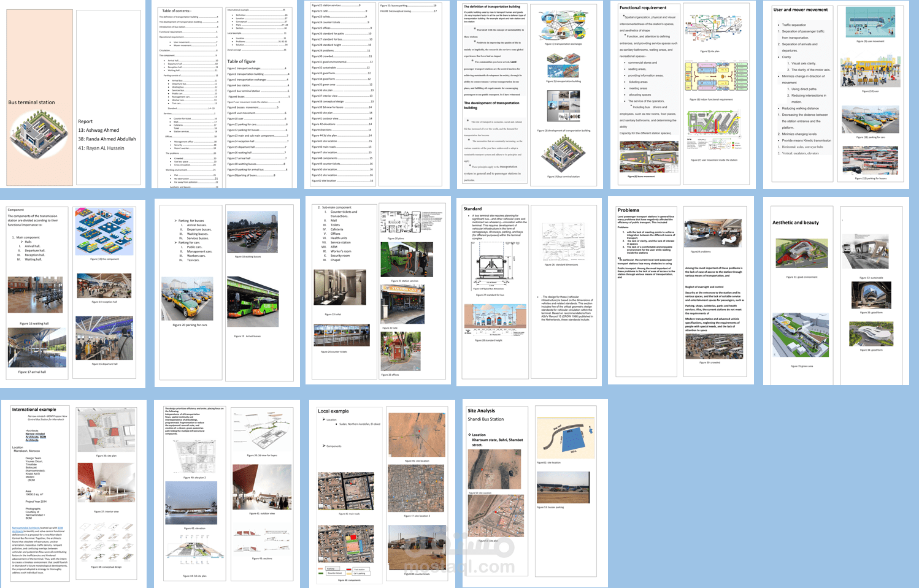This screenshot has height=588, width=919.
Task: Click the 'Figure 24 counter tickets' photo
Action: click(x=342, y=335)
